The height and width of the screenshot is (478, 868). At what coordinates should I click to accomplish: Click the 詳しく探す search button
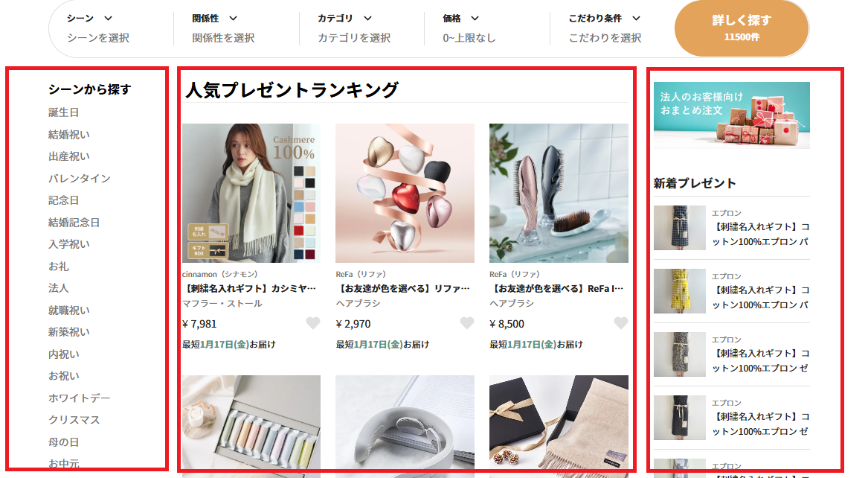[741, 28]
